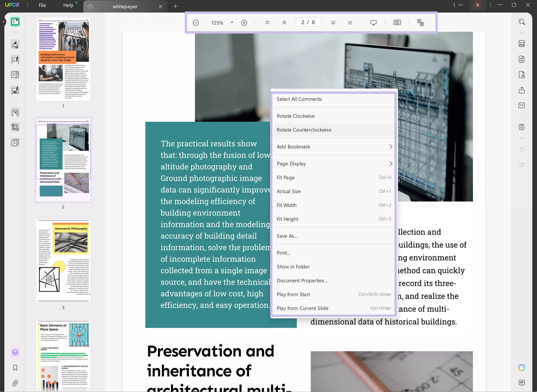
Task: Select Fit Width option
Action: click(x=334, y=205)
